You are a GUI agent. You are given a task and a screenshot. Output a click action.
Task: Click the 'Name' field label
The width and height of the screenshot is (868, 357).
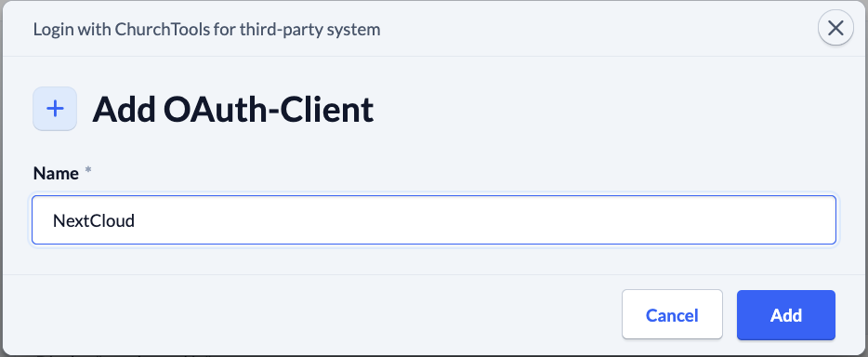point(56,173)
